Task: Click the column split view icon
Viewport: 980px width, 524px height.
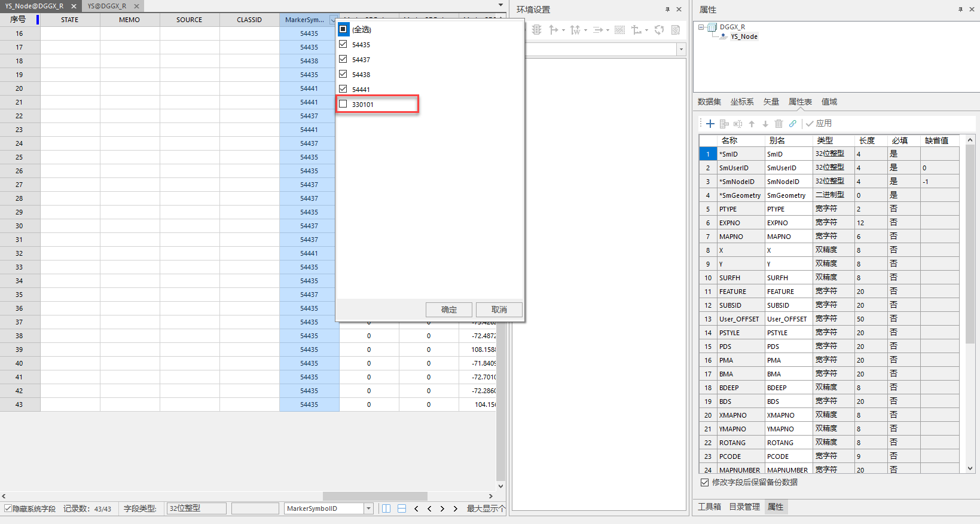Action: click(386, 508)
